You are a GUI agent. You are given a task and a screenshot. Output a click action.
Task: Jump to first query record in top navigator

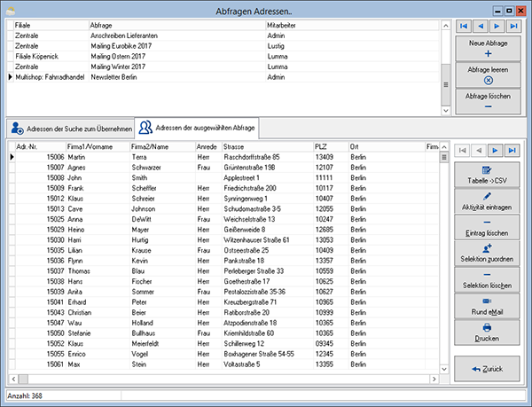tap(464, 26)
